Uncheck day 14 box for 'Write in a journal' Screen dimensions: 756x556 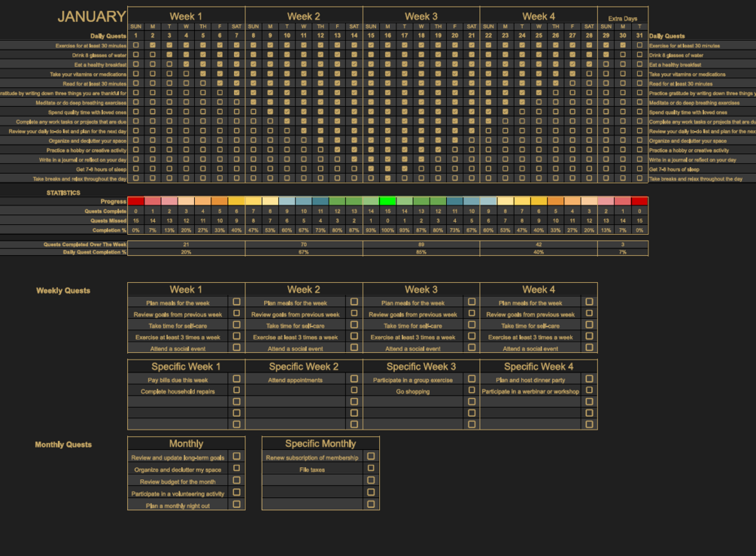click(x=354, y=160)
